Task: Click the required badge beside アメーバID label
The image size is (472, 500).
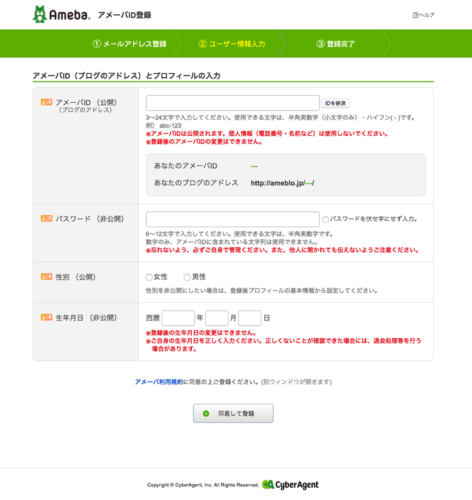Action: tap(47, 102)
